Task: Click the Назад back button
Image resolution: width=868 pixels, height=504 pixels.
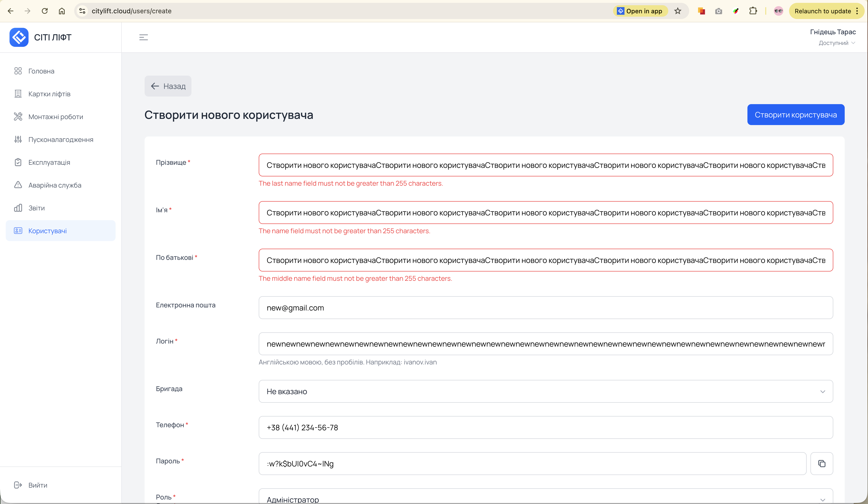Action: [x=168, y=86]
